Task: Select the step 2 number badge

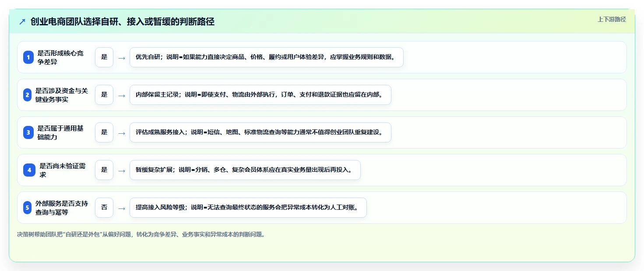Action: point(28,95)
